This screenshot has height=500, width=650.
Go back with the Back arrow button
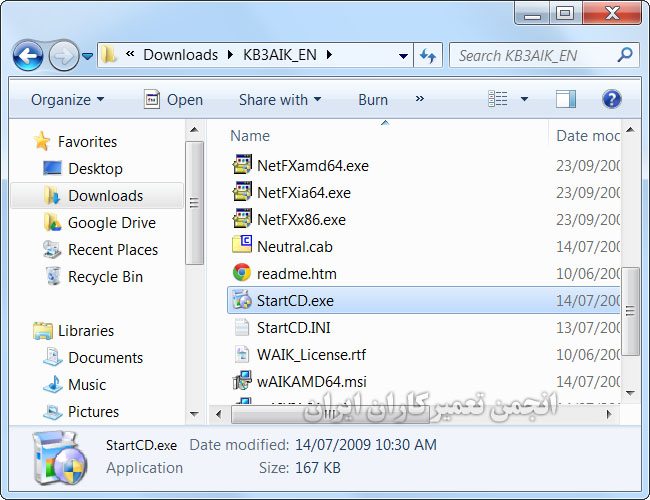tap(28, 55)
